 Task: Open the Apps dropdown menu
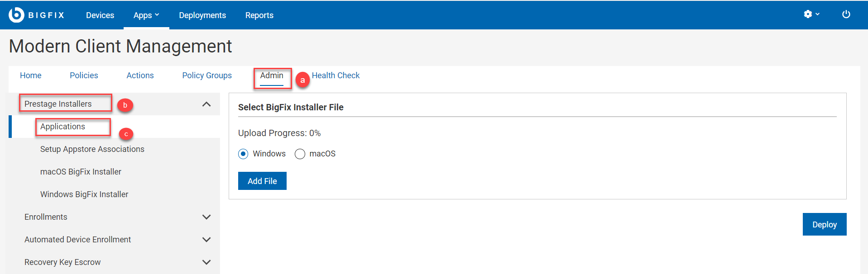tap(146, 15)
